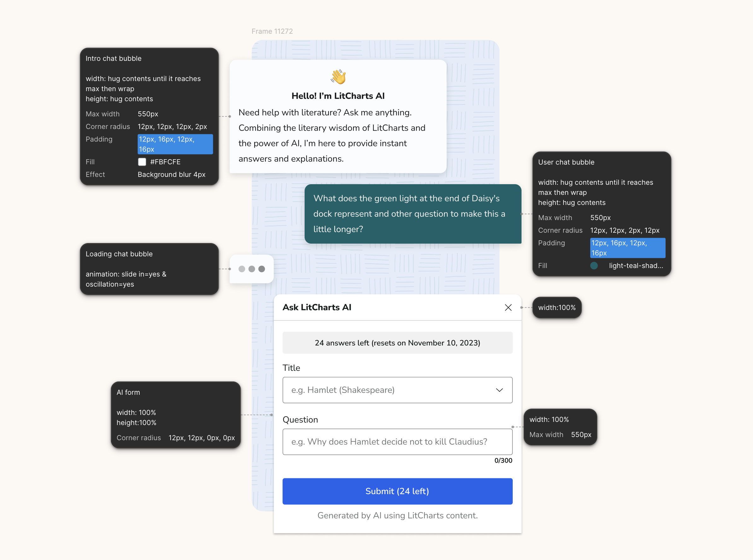Click the Generated by AI footer text
Image resolution: width=753 pixels, height=560 pixels.
[x=397, y=515]
